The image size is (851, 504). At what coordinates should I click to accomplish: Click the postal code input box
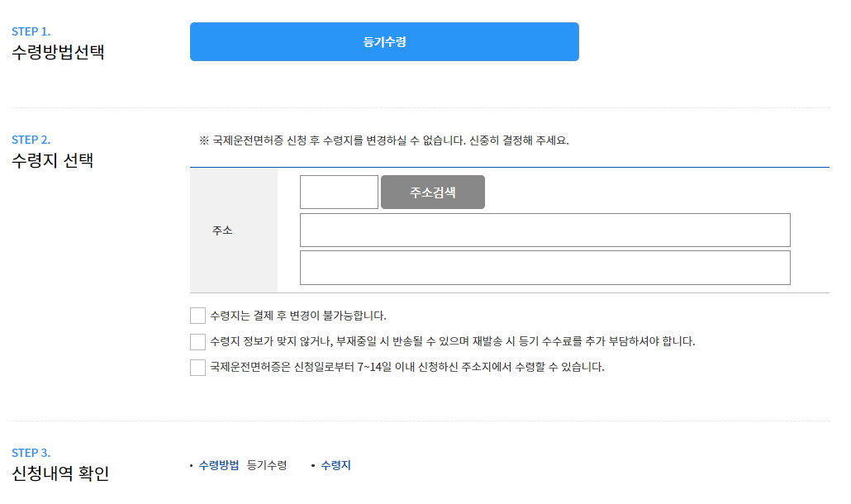(x=337, y=192)
